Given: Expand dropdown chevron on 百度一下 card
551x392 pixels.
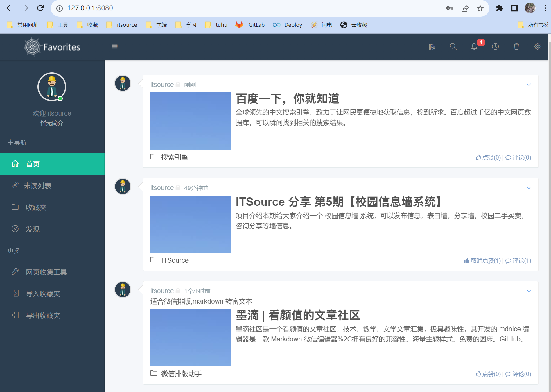Looking at the screenshot, I should [x=529, y=85].
